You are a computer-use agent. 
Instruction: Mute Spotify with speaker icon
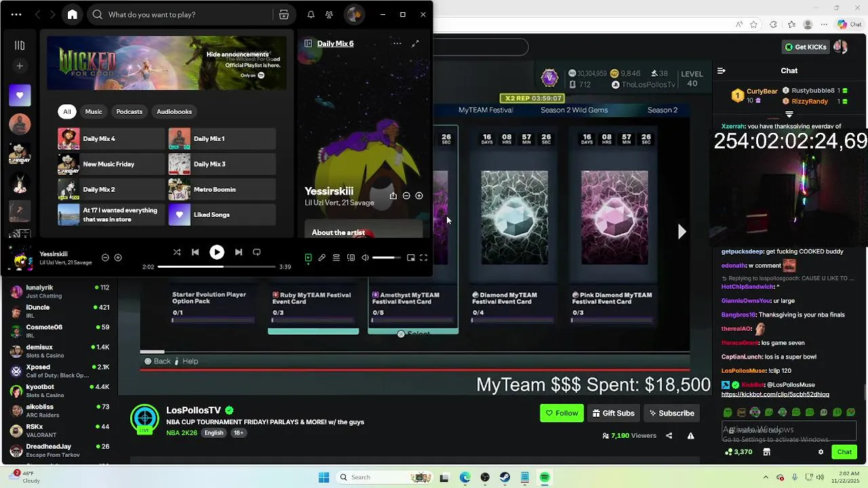[365, 258]
